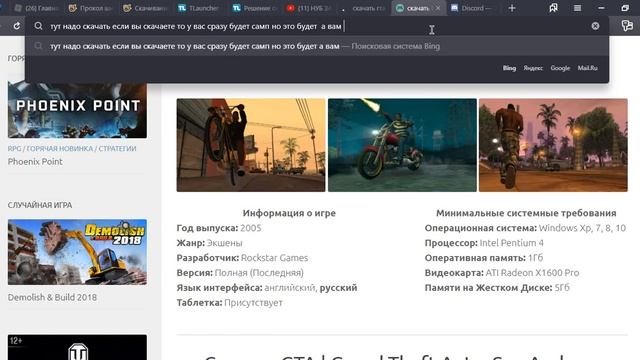
Task: Click the 'Rockstar Games' developer value
Action: (x=274, y=258)
